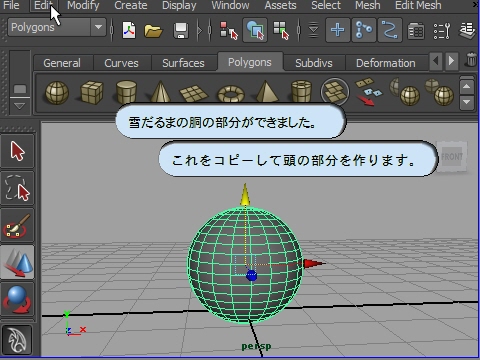The height and width of the screenshot is (360, 480).
Task: Create a polygon cube from shelf
Action: pyautogui.click(x=92, y=92)
